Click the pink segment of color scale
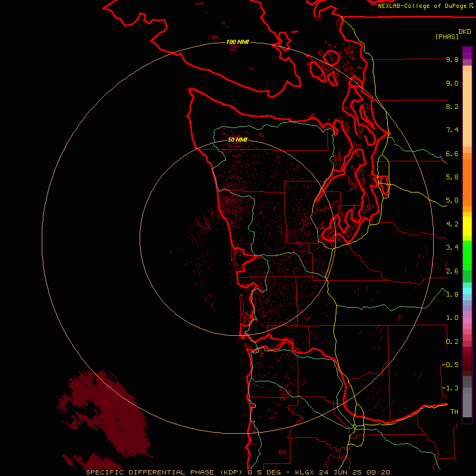 (467, 321)
